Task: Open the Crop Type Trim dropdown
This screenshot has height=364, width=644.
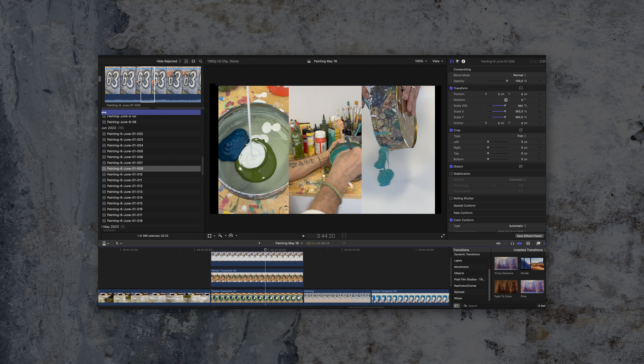Action: 521,136
